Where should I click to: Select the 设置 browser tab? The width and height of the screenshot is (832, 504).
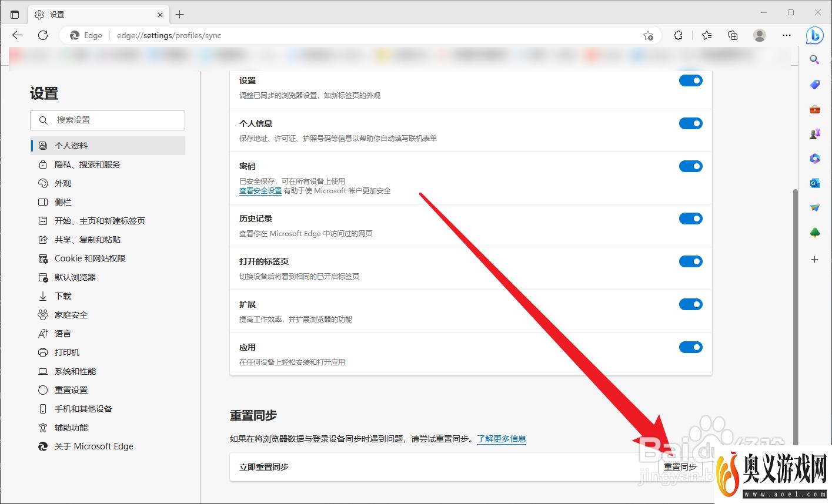(x=98, y=14)
